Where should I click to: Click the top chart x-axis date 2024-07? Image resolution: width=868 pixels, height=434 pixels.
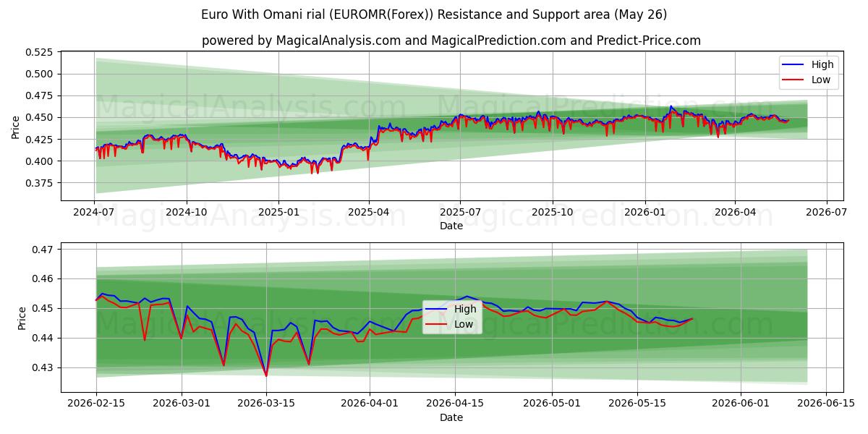94,213
